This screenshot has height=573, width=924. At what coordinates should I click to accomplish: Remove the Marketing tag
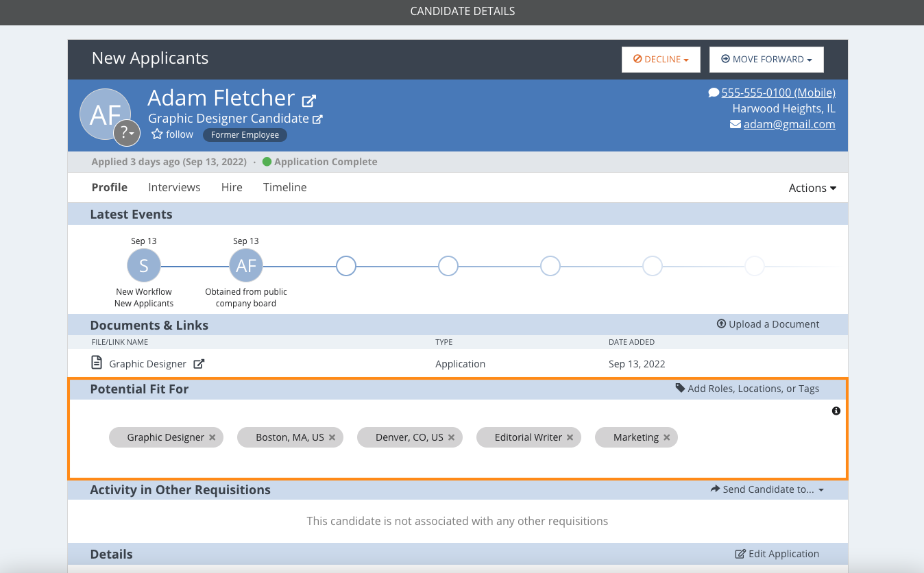(667, 437)
